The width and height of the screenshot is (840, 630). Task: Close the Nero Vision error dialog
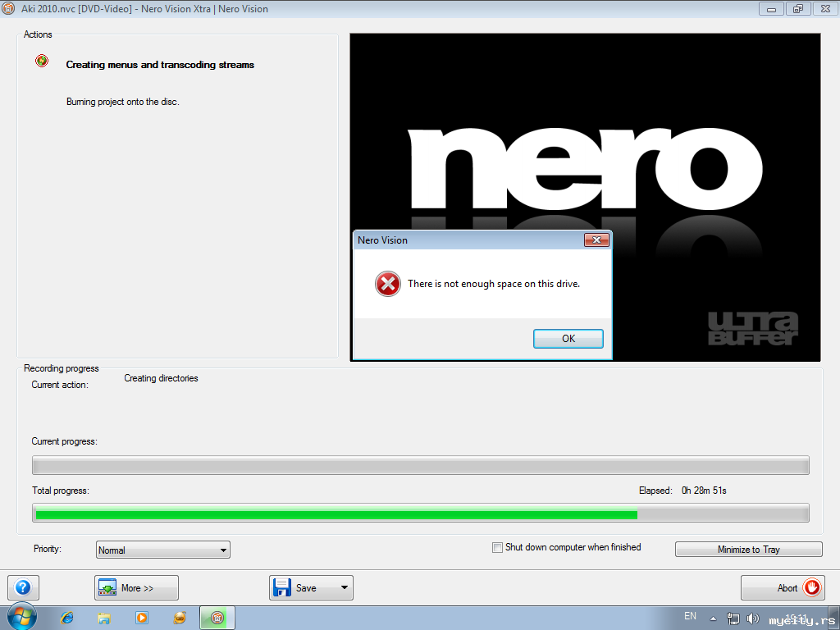(596, 240)
